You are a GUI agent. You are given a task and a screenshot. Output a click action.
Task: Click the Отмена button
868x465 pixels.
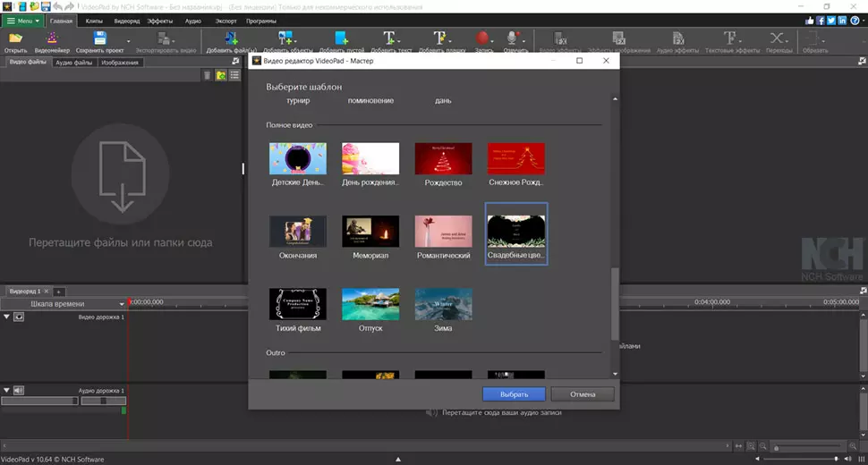pos(582,393)
